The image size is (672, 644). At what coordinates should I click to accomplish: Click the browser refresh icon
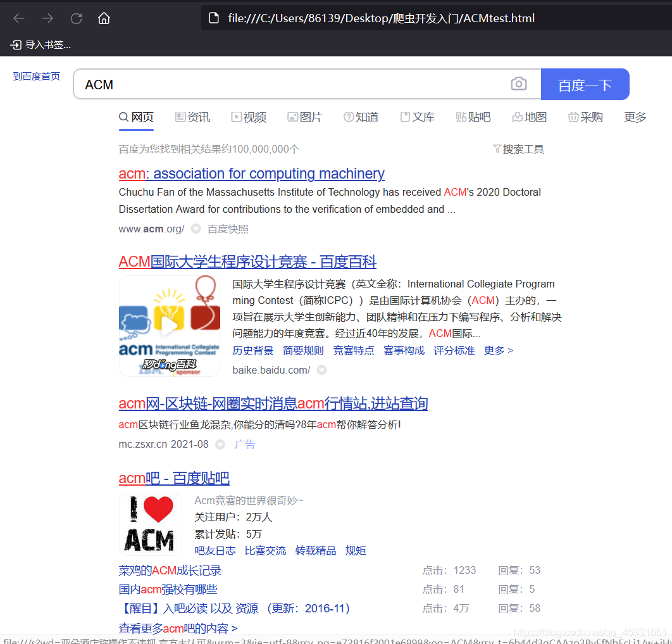(76, 18)
